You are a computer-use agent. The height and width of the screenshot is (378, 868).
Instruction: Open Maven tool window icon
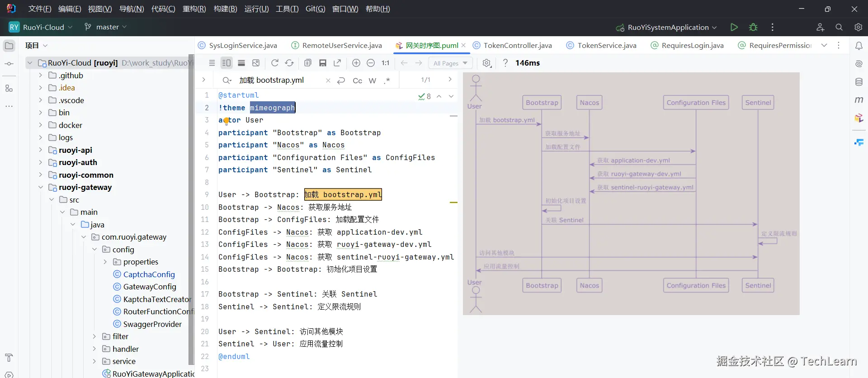pos(859,100)
